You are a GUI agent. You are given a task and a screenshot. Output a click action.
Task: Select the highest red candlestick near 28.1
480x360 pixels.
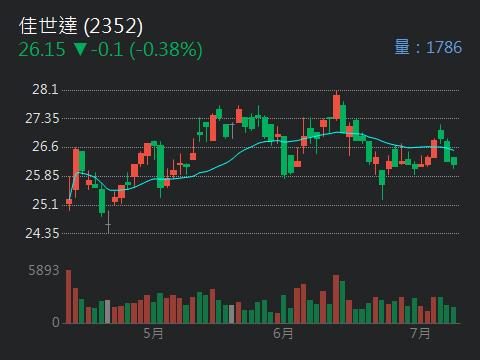pos(337,107)
